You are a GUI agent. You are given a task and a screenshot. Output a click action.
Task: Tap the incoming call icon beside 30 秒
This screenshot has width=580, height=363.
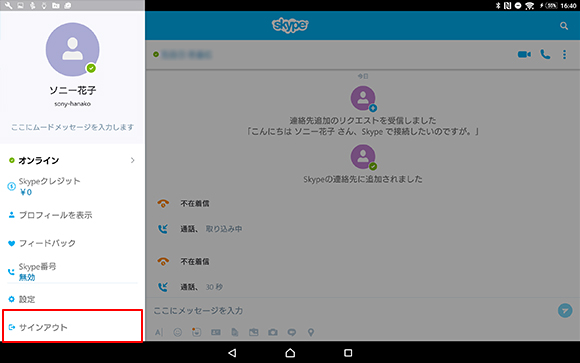pos(163,287)
